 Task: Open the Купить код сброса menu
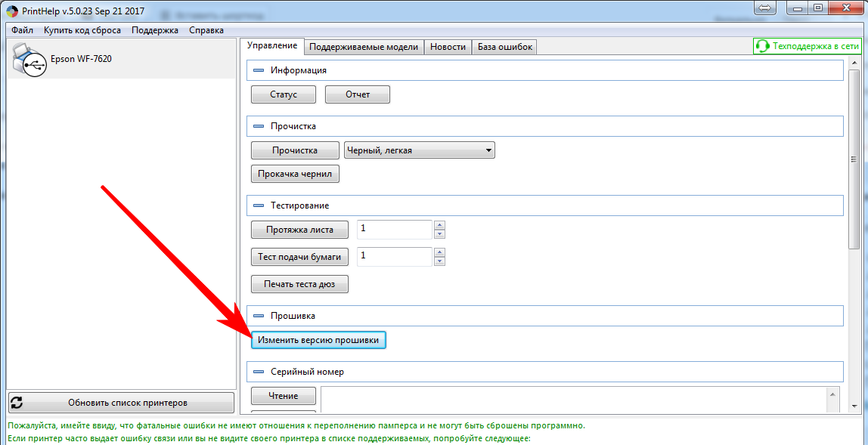(x=82, y=30)
